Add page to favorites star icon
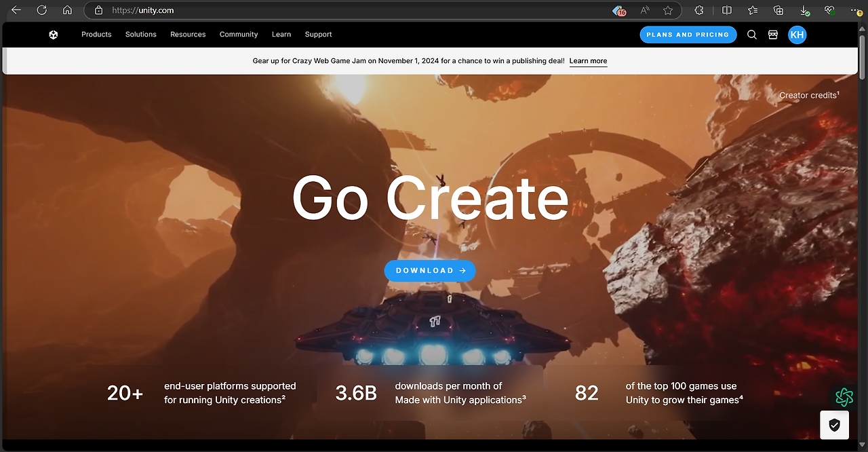This screenshot has height=452, width=868. click(x=668, y=10)
